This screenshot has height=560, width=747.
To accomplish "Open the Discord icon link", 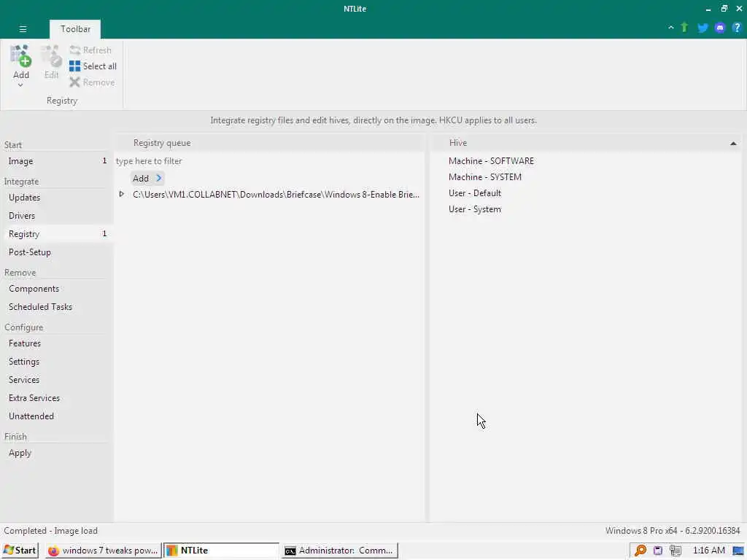I will point(720,28).
